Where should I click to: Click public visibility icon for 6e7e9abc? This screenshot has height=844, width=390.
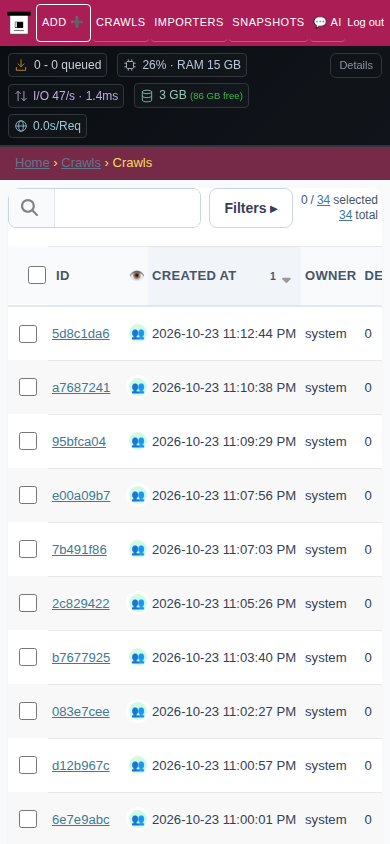coord(138,820)
